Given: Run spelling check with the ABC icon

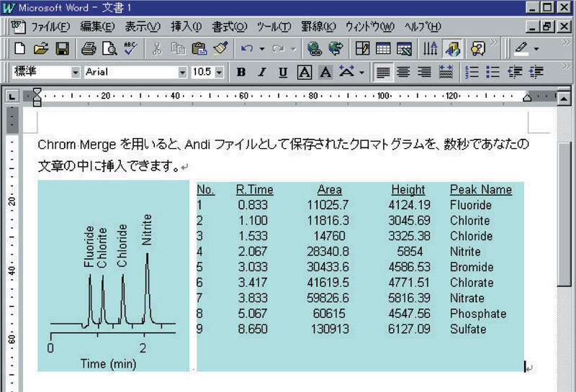Looking at the screenshot, I should click(x=130, y=48).
